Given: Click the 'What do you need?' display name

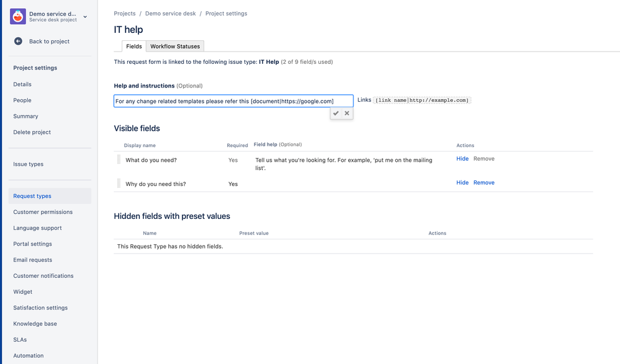Looking at the screenshot, I should click(x=151, y=160).
